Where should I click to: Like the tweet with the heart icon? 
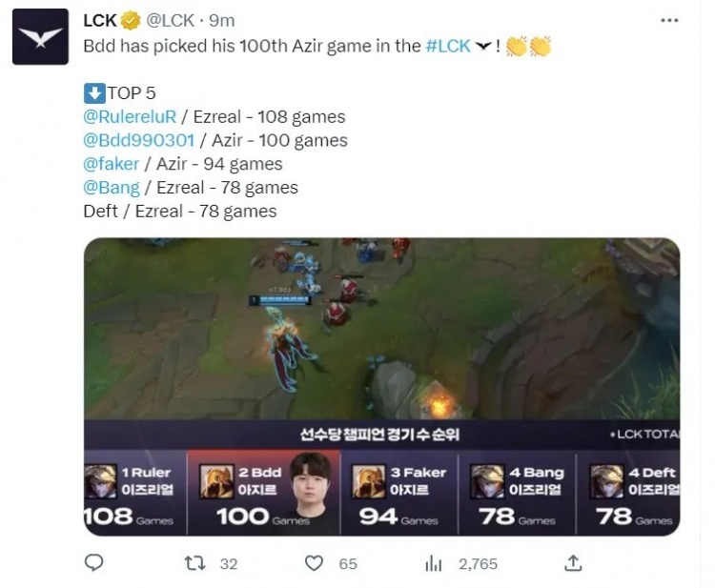(314, 564)
